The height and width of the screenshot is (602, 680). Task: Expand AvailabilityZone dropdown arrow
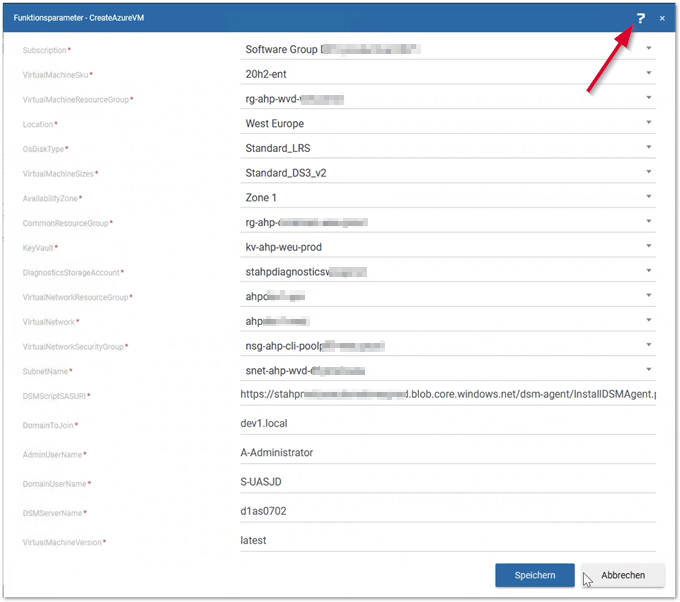click(648, 196)
